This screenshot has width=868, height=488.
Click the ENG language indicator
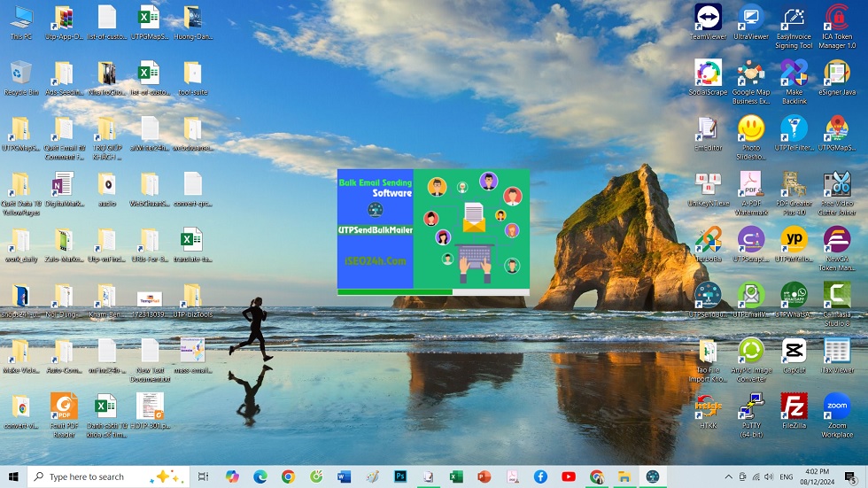coord(785,476)
